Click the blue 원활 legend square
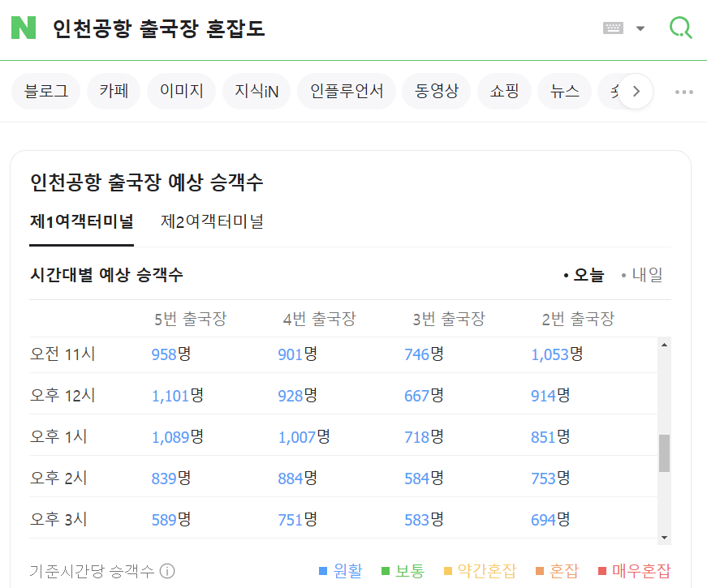Viewport: 707px width, 588px height. pos(323,570)
